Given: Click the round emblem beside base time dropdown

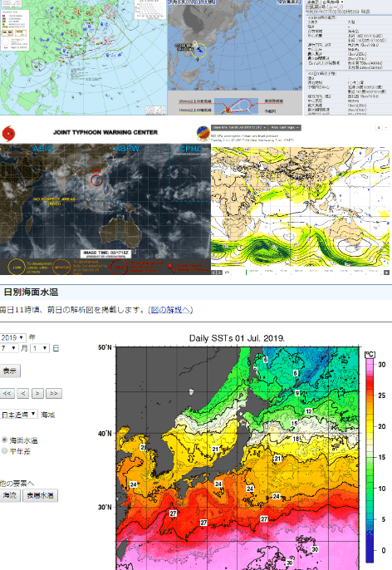Looking at the screenshot, I should tap(203, 133).
